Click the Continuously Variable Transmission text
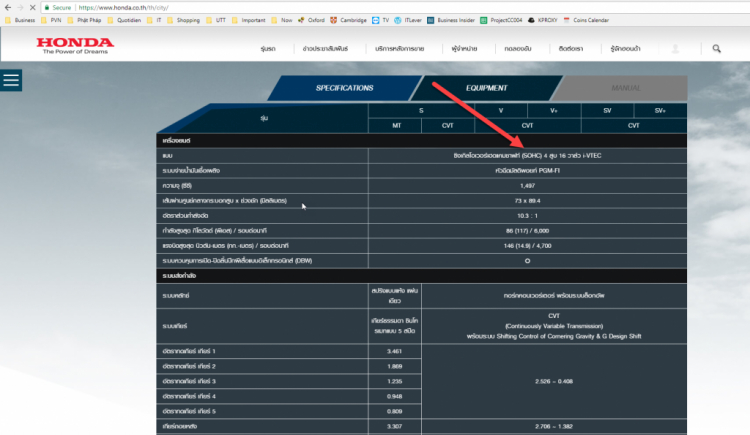 tap(554, 326)
